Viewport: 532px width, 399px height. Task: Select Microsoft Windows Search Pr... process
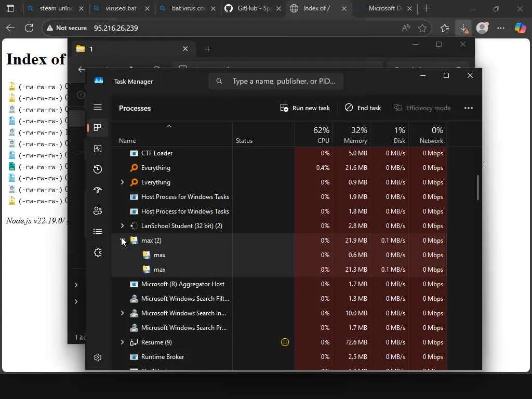279,328
